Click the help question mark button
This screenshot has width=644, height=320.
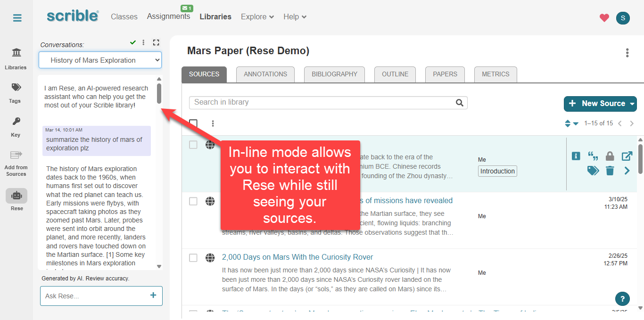pyautogui.click(x=622, y=299)
